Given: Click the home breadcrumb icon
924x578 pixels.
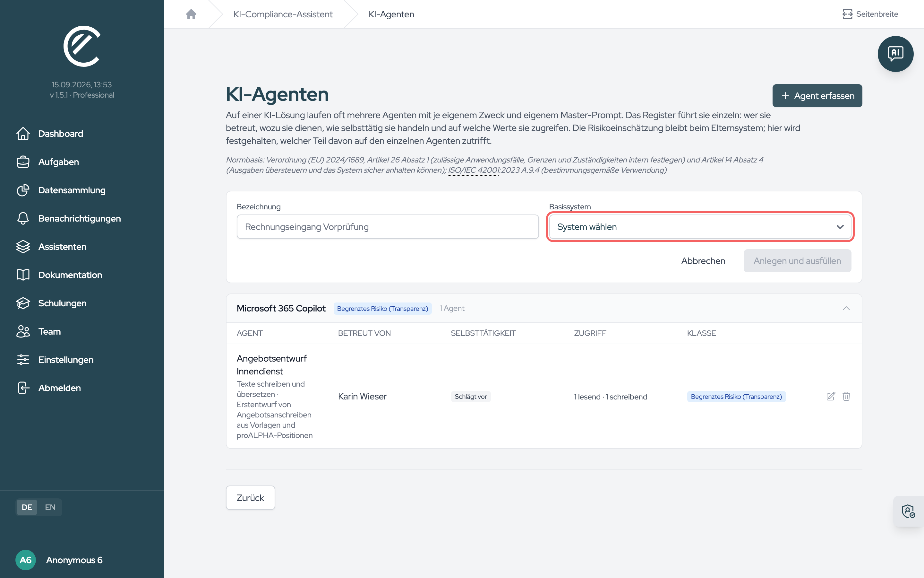Looking at the screenshot, I should point(191,14).
